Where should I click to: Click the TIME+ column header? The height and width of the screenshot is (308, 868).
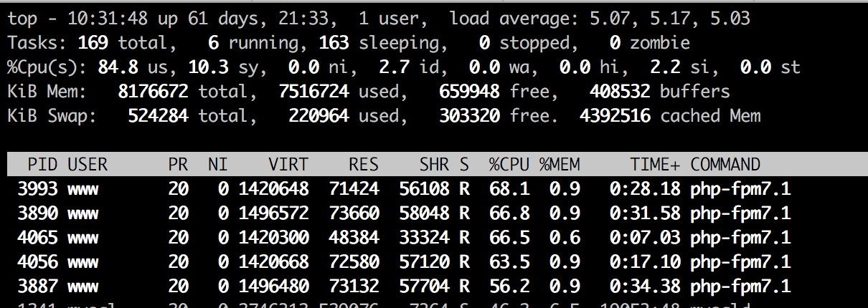point(655,165)
